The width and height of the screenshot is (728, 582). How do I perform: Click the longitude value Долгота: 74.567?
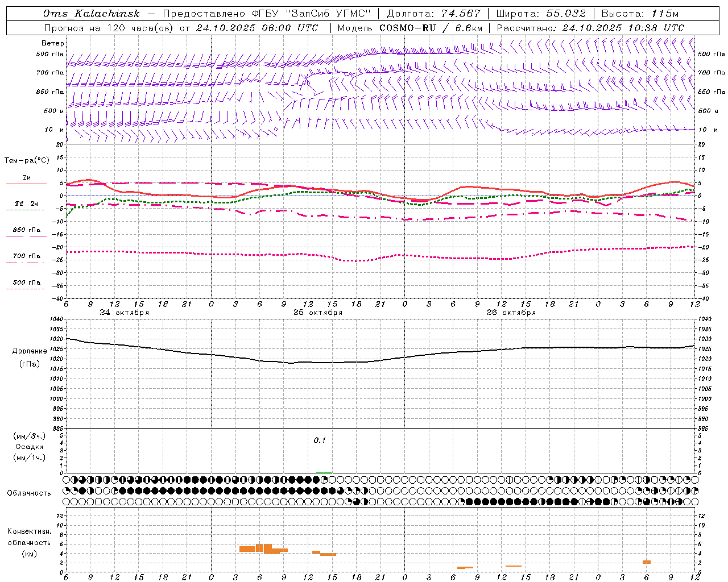[433, 14]
